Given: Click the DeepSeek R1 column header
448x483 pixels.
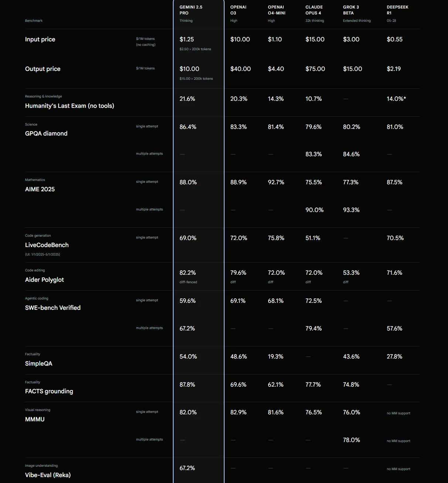Looking at the screenshot, I should pyautogui.click(x=397, y=10).
